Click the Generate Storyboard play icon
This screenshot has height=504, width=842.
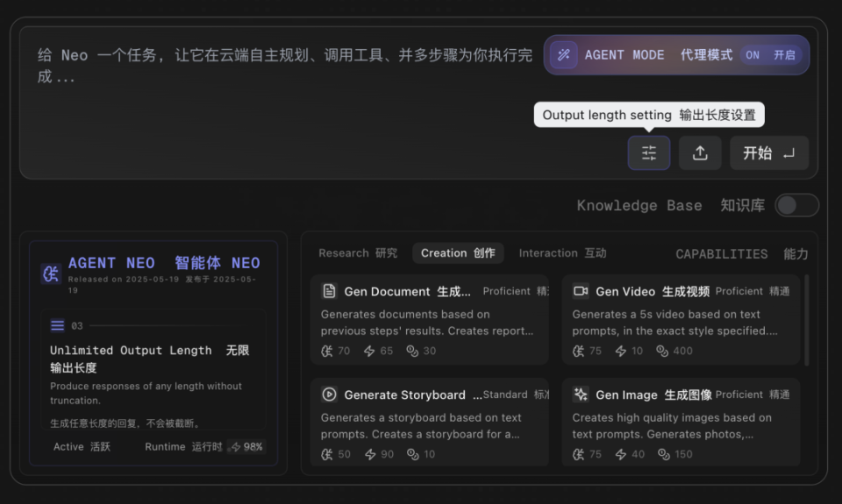tap(329, 394)
